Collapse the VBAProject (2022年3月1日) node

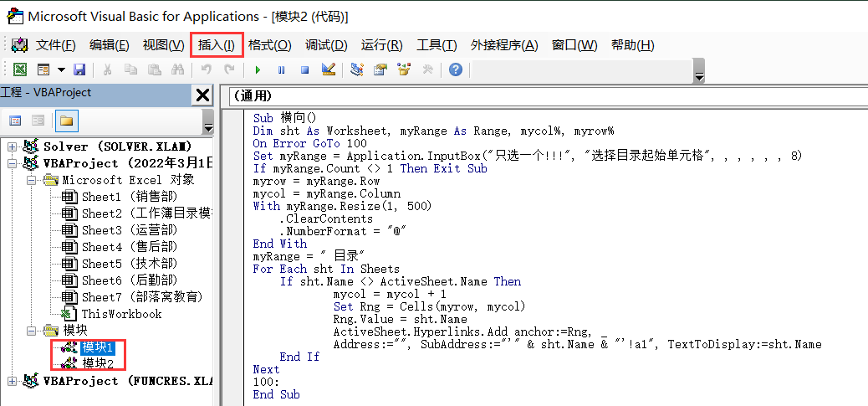click(12, 163)
